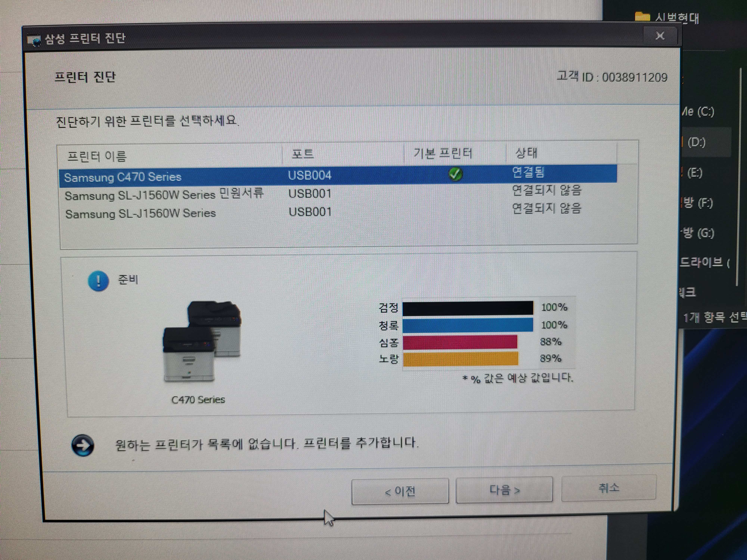This screenshot has width=747, height=560.
Task: Close the 삼성 프린터 진단 dialog
Action: click(660, 36)
